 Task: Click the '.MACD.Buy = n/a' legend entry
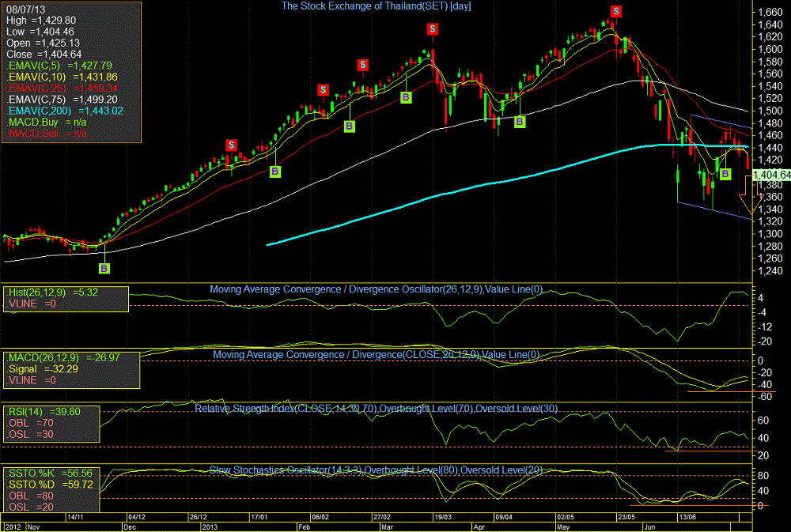(x=47, y=122)
